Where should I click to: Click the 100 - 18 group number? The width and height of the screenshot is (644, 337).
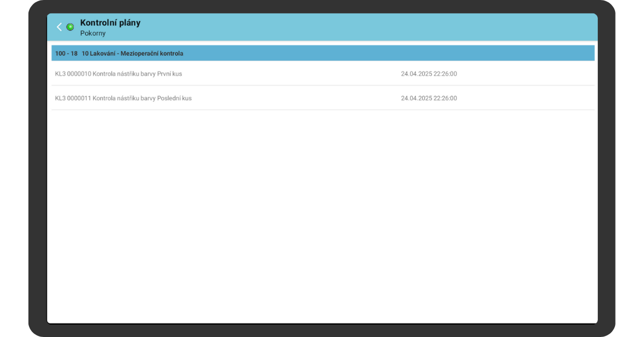coord(66,54)
